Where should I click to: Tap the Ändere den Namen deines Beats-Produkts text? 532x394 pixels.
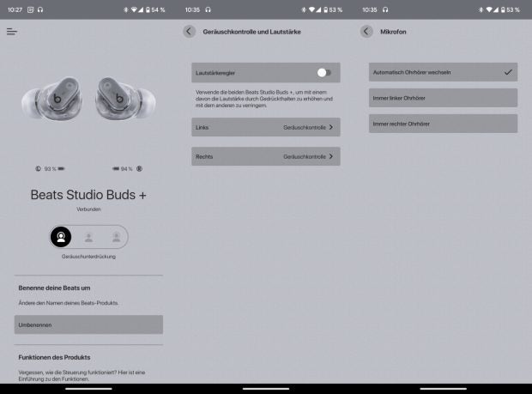click(x=68, y=303)
